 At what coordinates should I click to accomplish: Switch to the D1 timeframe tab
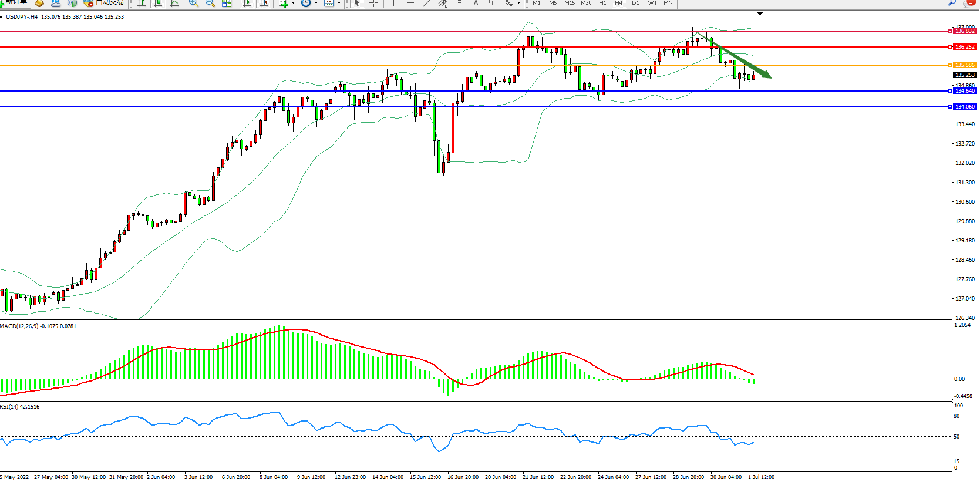coord(635,3)
